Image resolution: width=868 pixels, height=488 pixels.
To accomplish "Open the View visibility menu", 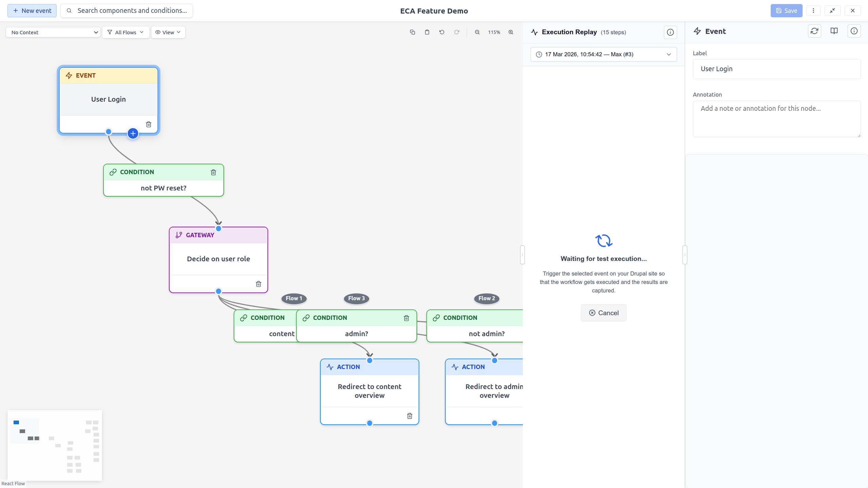I will 168,32.
